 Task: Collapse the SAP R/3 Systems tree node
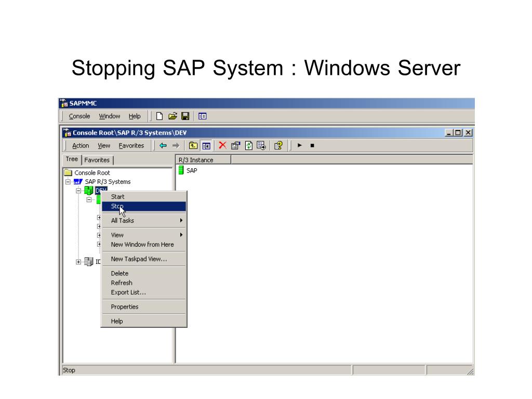click(68, 182)
